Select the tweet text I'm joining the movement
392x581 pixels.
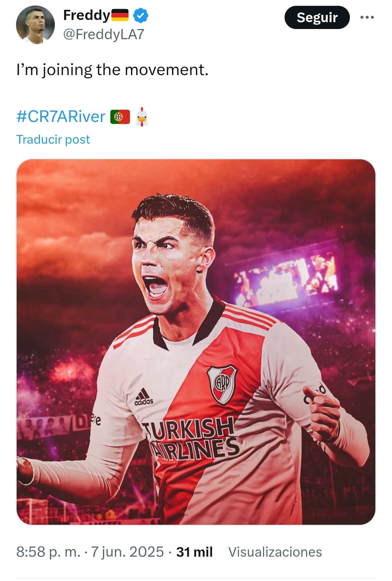(113, 70)
